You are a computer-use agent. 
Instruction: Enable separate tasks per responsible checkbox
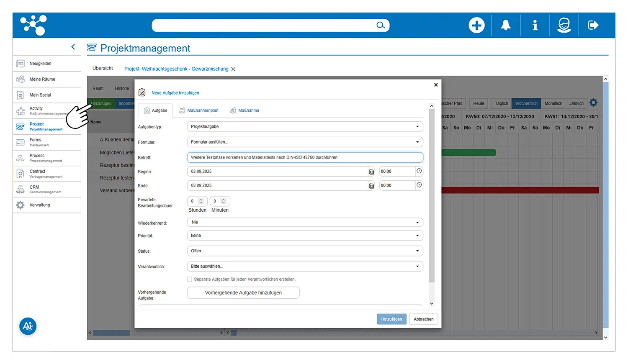pos(190,279)
